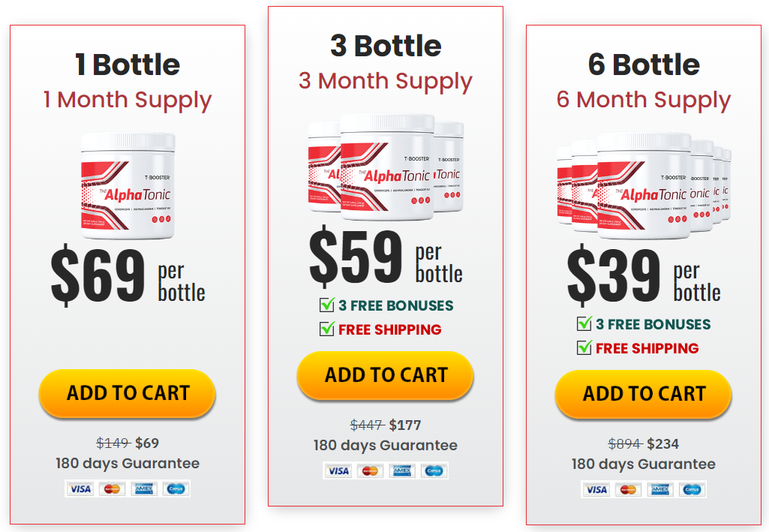Viewport: 769px width, 532px height.
Task: Add the 6 Bottle supply to cart
Action: [642, 394]
